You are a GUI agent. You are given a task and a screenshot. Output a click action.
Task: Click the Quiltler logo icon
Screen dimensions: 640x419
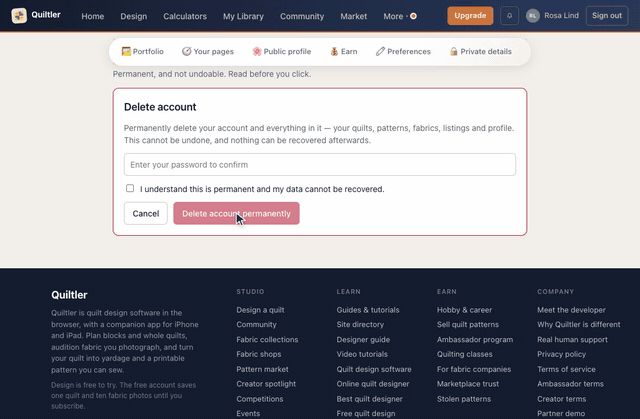[x=19, y=16]
